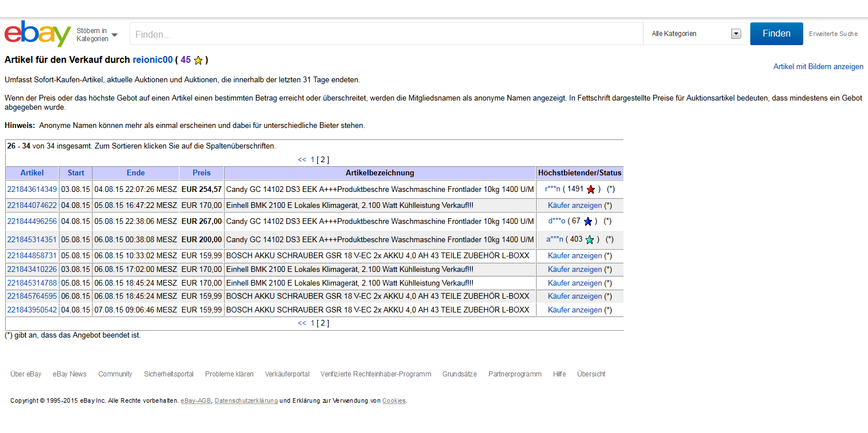The width and height of the screenshot is (868, 433).
Task: Click Käufer anzeigen for item 221845314788
Action: coord(575,283)
